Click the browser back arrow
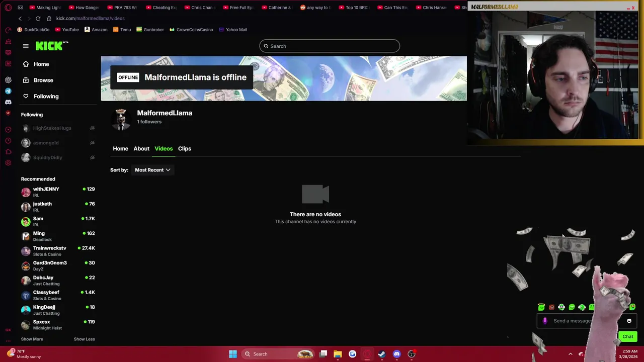The height and width of the screenshot is (362, 644). pos(20,18)
